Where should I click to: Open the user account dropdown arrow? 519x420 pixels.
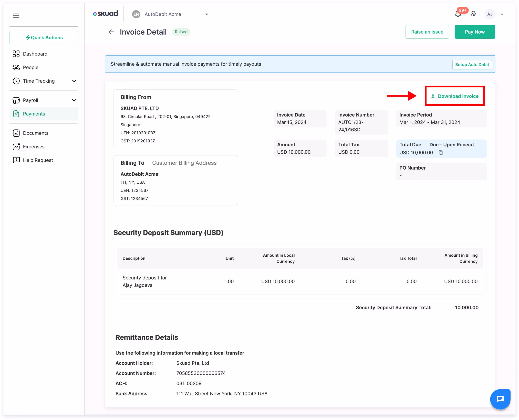click(502, 14)
